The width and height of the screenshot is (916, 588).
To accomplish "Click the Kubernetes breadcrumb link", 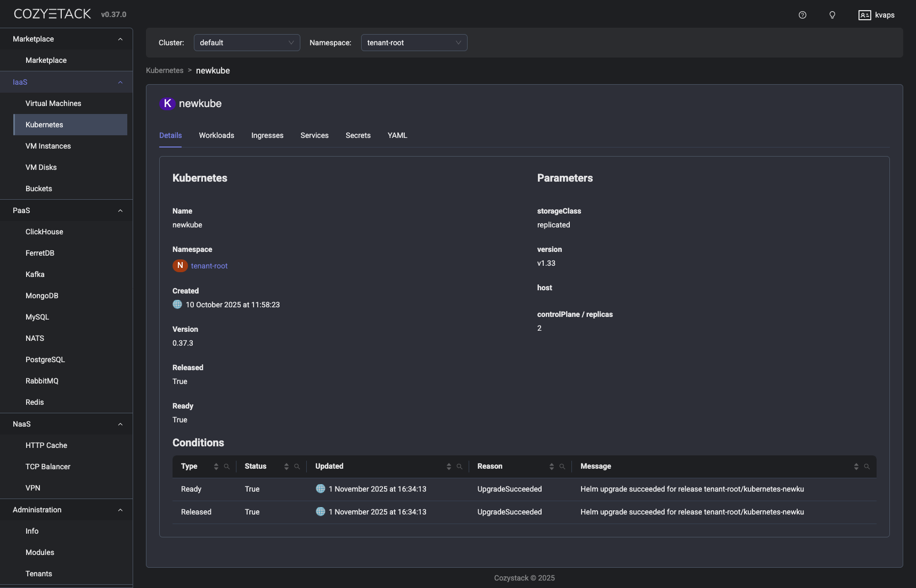I will [164, 70].
